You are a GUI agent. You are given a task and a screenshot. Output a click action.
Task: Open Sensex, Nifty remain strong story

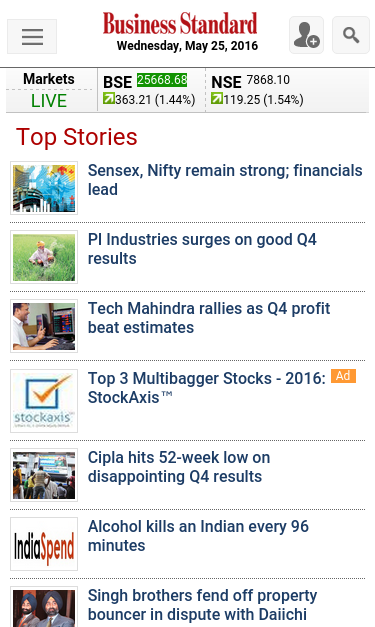225,180
